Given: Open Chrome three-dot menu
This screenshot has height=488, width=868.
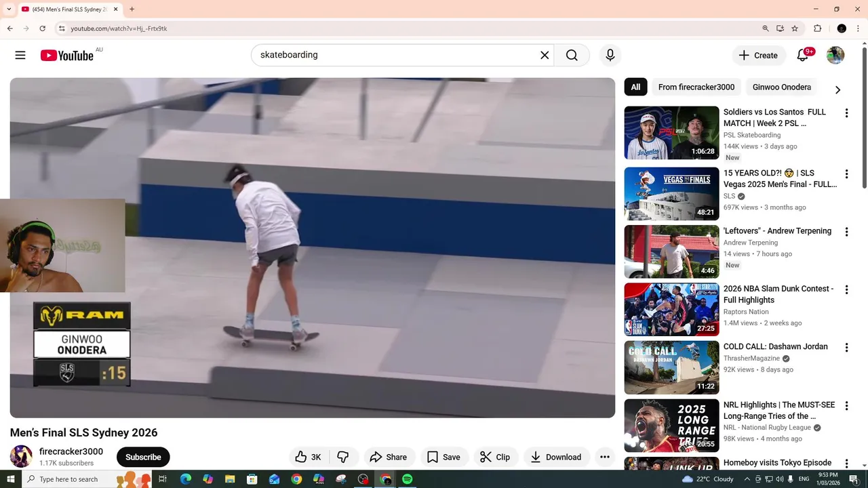Looking at the screenshot, I should click(858, 28).
